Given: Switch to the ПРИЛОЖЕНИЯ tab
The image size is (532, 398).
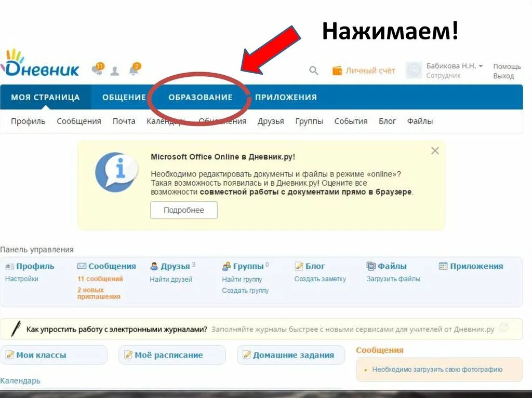Looking at the screenshot, I should click(286, 98).
